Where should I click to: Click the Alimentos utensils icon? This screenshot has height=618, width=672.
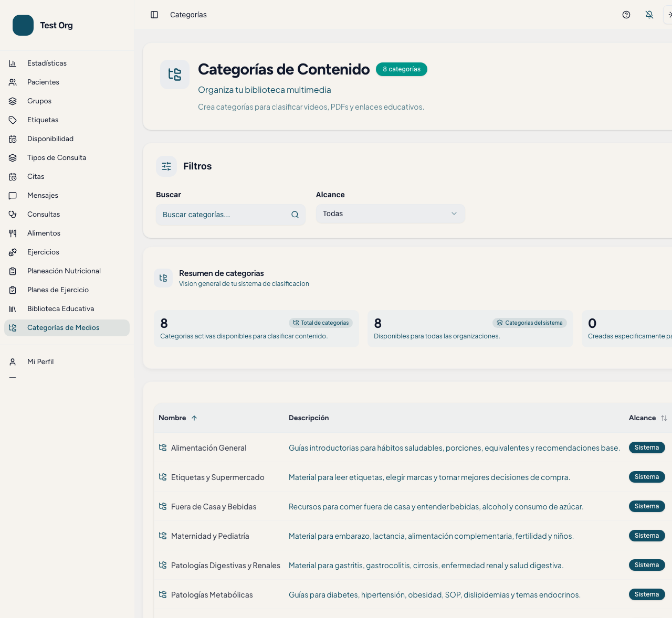click(13, 233)
